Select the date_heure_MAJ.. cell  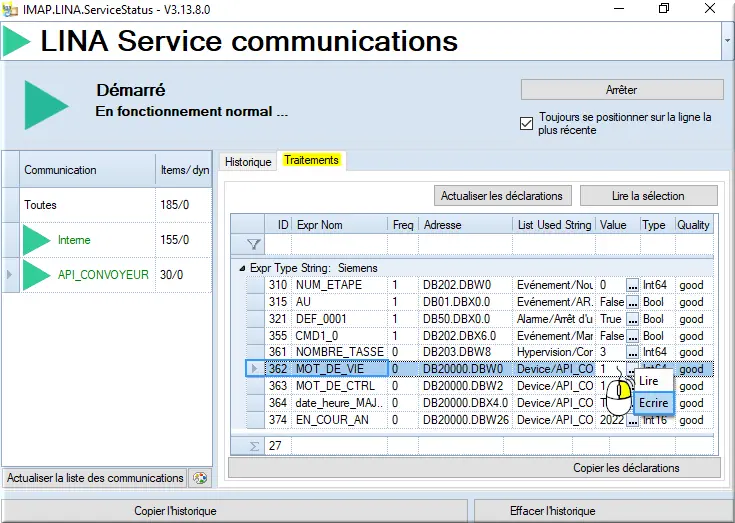tap(340, 403)
